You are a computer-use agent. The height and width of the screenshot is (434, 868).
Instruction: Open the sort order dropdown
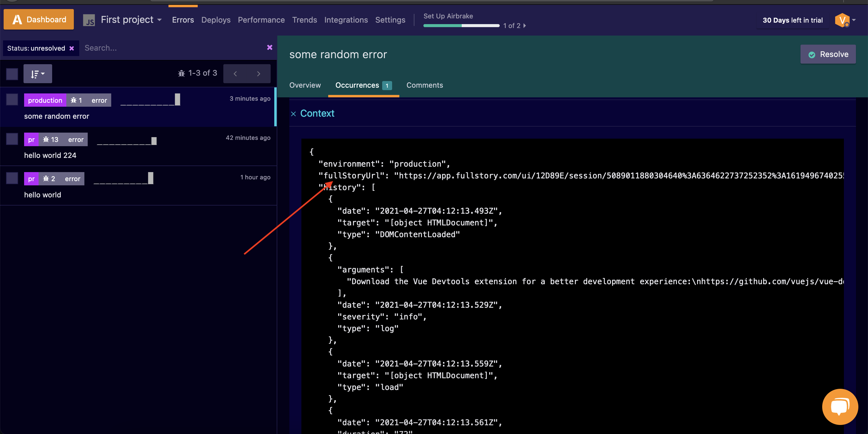pos(38,74)
